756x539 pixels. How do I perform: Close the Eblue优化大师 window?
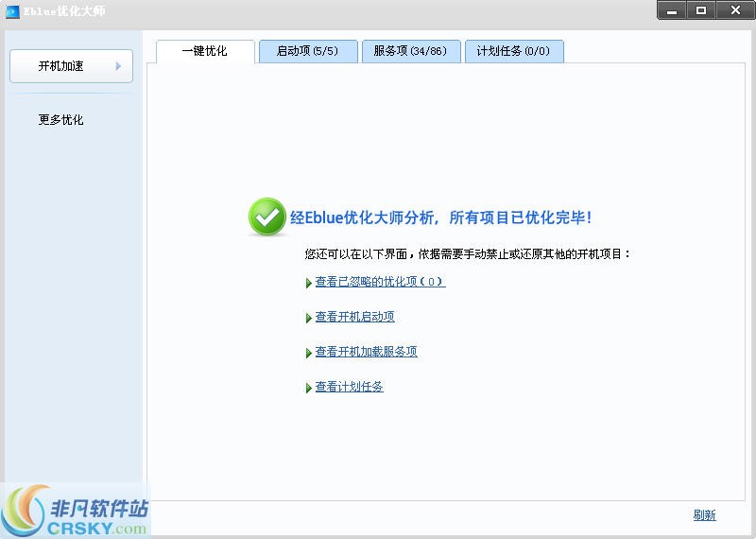pyautogui.click(x=735, y=10)
